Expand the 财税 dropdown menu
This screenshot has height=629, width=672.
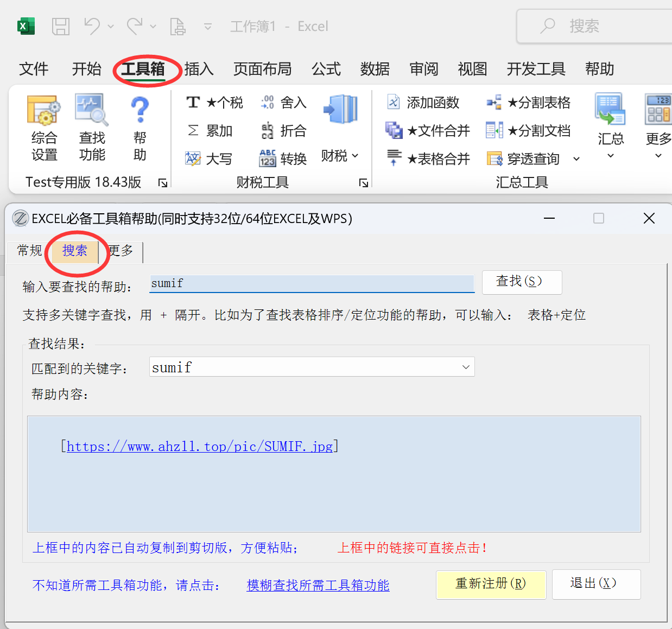340,156
